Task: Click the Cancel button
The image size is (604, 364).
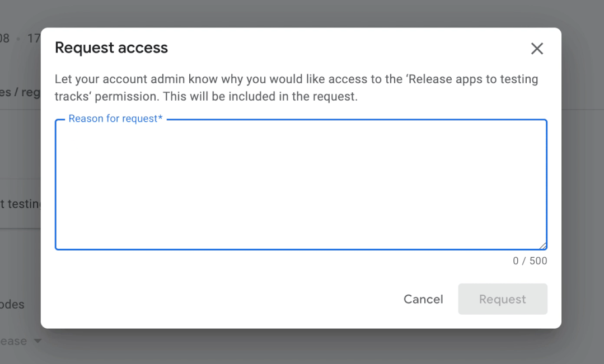Action: (x=423, y=299)
